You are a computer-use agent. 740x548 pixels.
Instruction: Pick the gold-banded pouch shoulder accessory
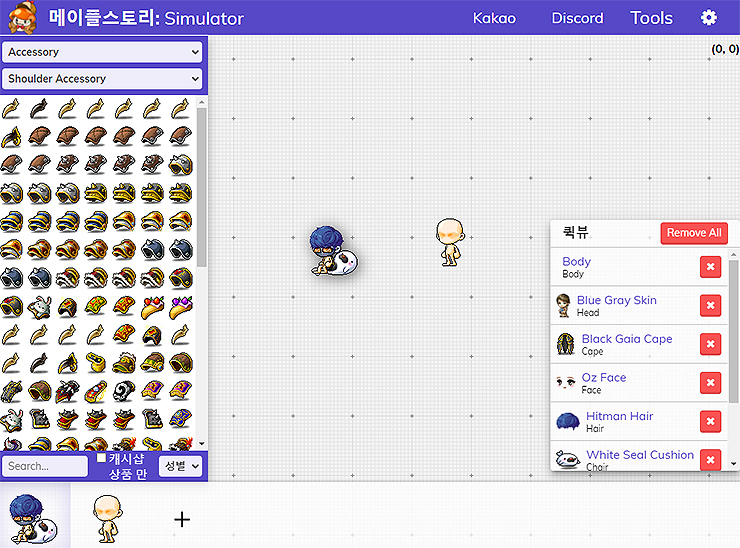coord(96,363)
